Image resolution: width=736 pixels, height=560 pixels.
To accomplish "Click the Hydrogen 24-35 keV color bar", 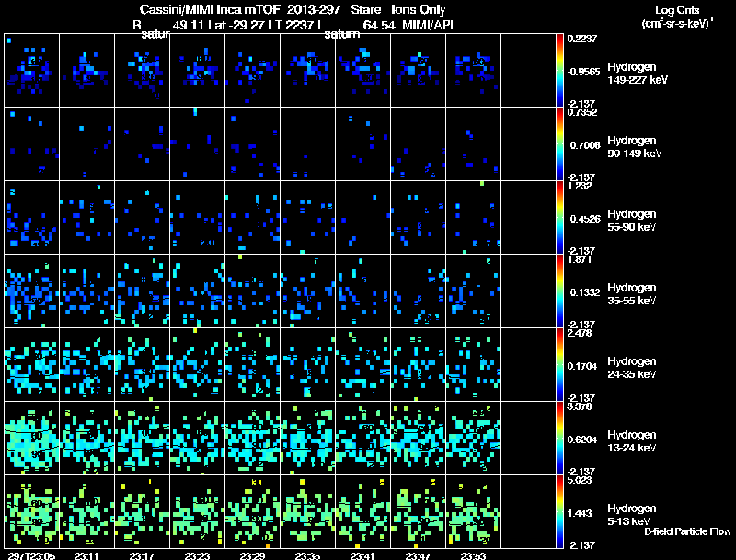I will click(x=559, y=365).
